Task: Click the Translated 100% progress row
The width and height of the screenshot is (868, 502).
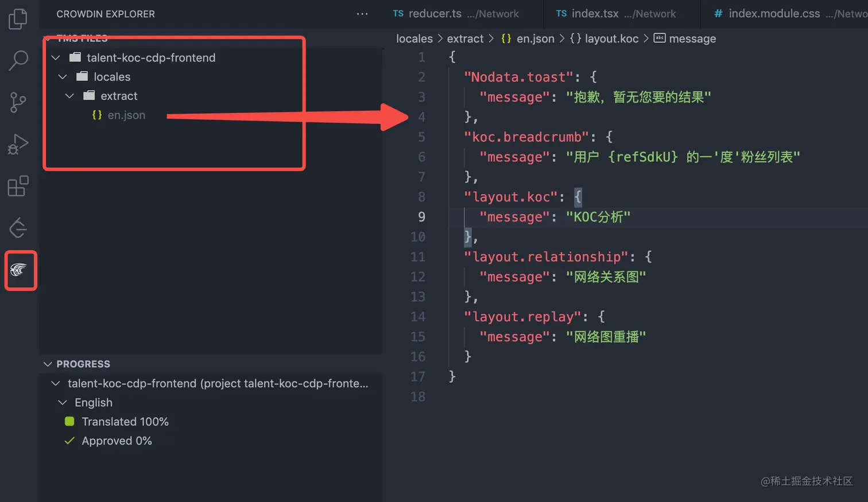Action: coord(211,421)
